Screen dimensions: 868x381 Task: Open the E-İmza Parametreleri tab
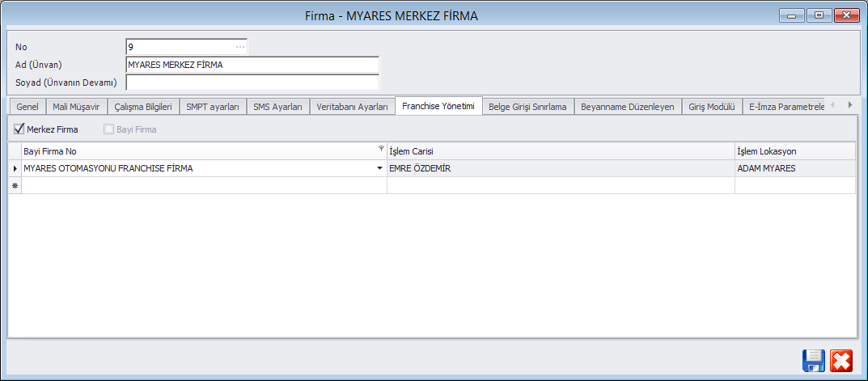coord(785,107)
